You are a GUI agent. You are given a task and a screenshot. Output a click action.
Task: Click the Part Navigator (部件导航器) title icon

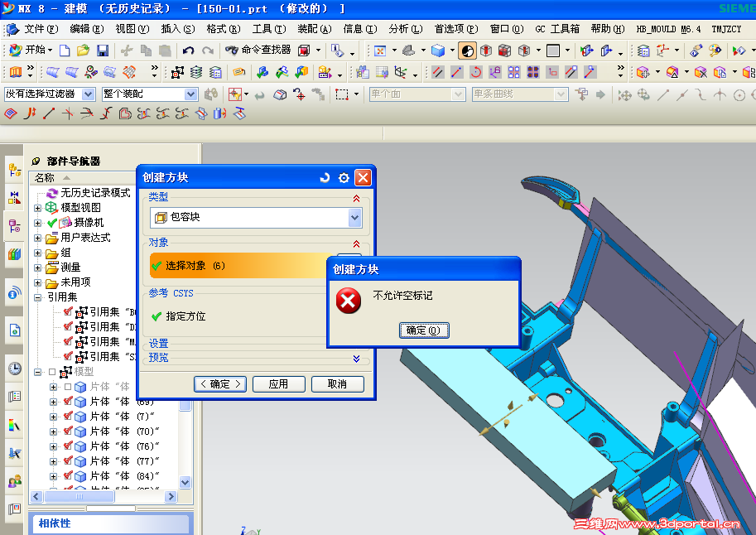[x=36, y=161]
